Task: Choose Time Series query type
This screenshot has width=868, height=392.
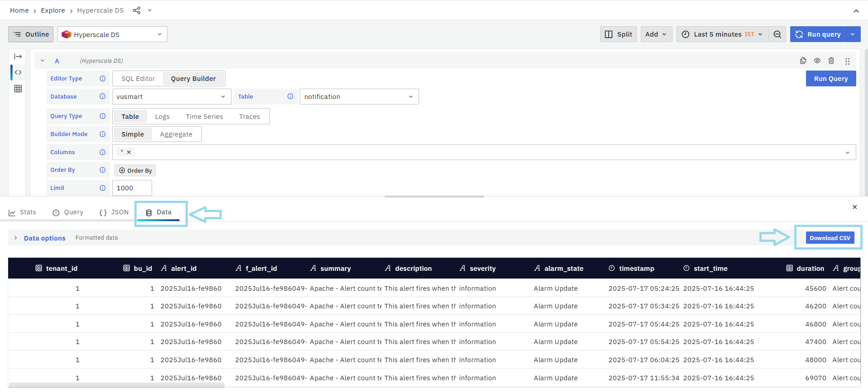Action: click(x=204, y=117)
